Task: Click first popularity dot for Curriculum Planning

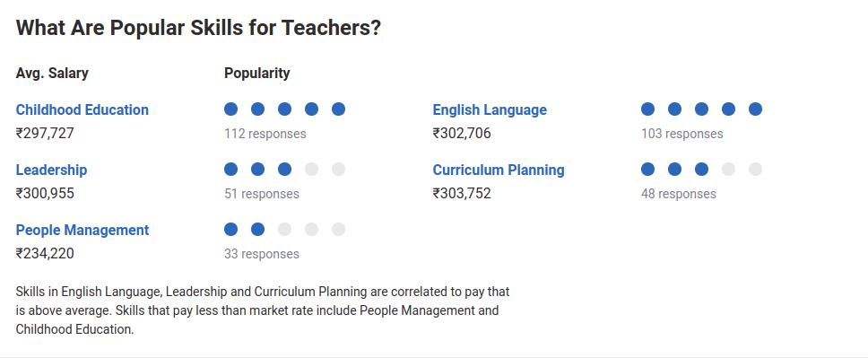Action: [x=647, y=169]
